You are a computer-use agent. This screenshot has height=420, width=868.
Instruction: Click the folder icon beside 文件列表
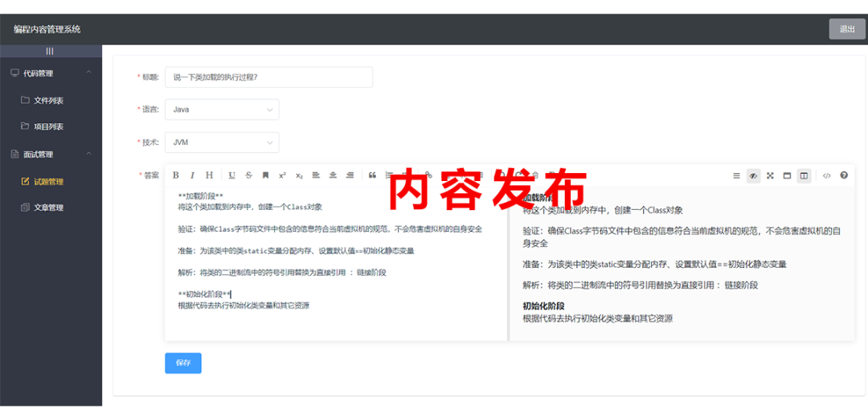coord(25,101)
